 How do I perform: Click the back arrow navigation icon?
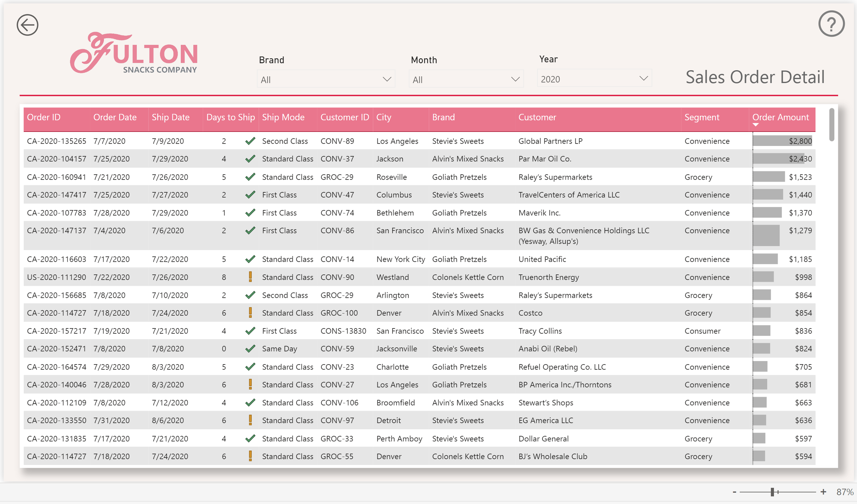[27, 24]
